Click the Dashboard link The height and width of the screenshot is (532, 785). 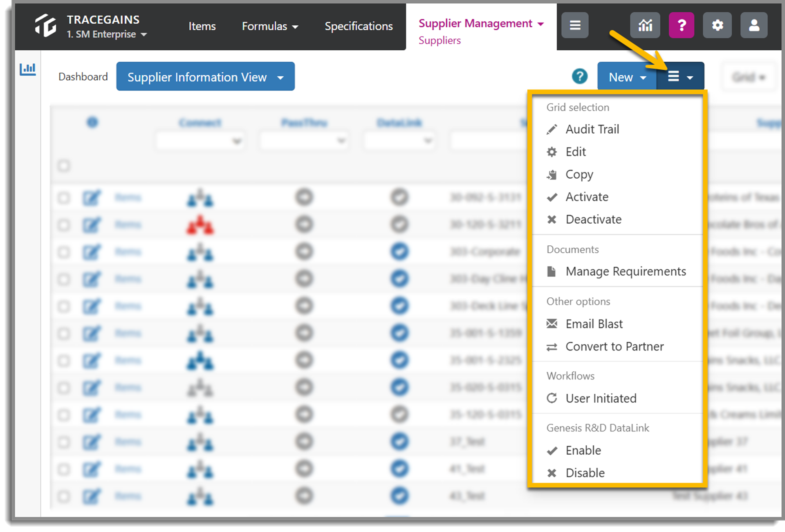click(83, 76)
